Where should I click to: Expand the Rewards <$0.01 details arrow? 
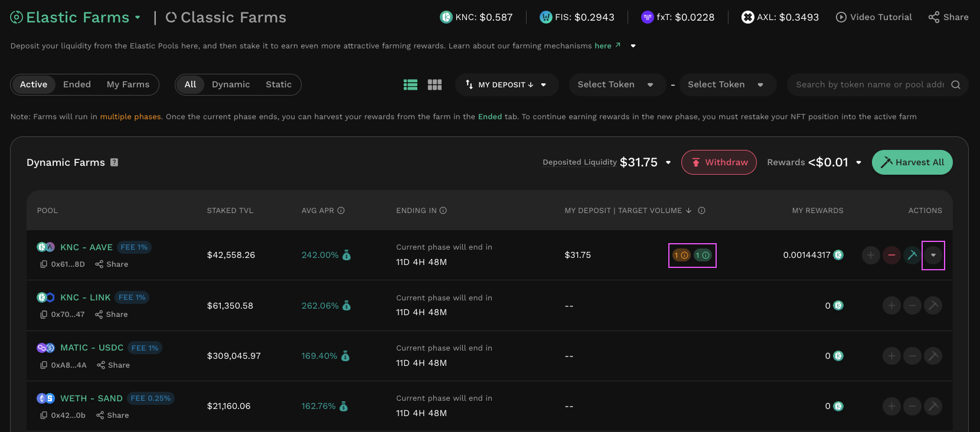(858, 163)
